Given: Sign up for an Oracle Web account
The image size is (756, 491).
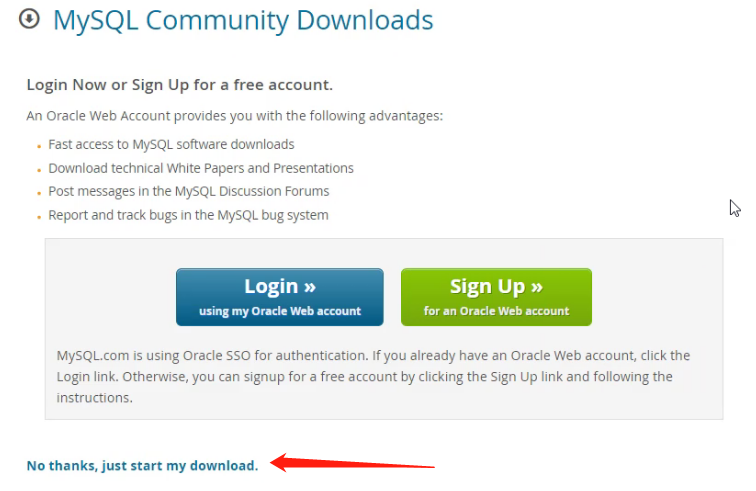Looking at the screenshot, I should 496,297.
